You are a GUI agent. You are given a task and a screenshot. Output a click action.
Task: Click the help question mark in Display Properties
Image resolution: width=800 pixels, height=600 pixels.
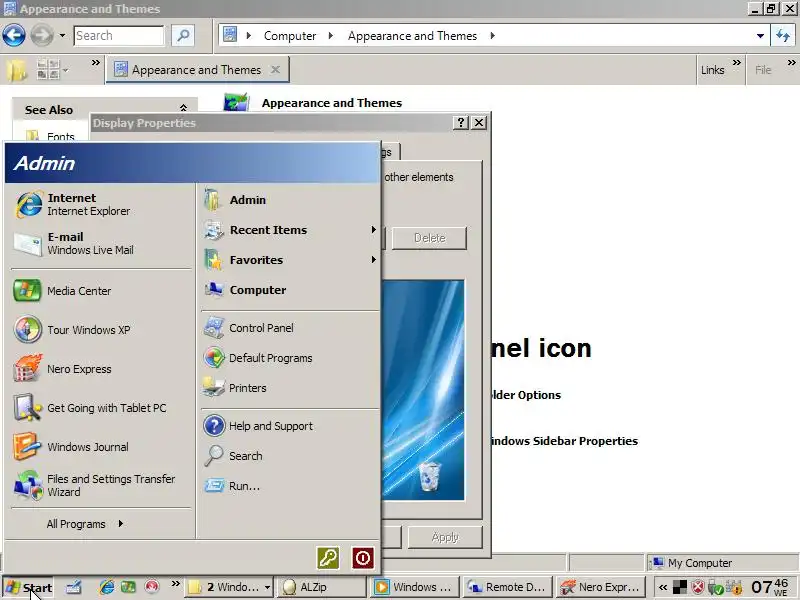(461, 122)
